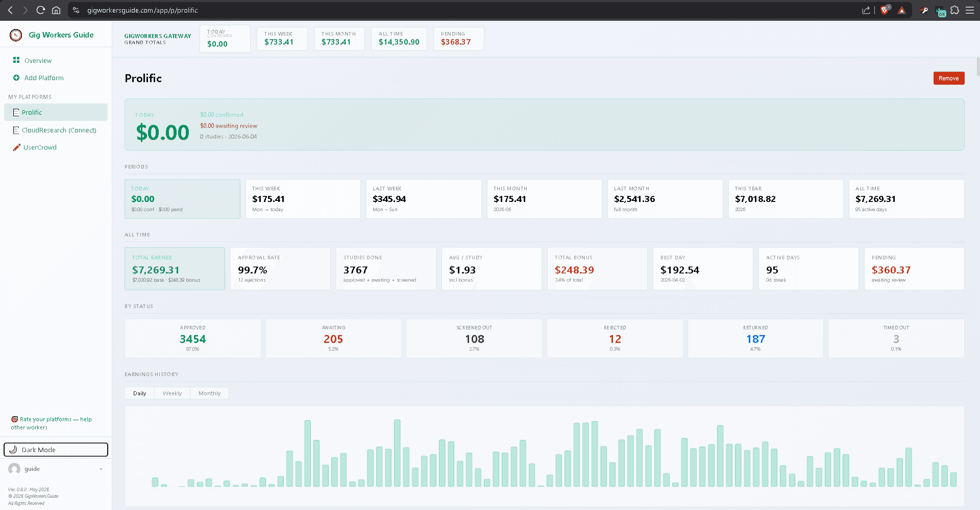Toggle Dark Mode on

point(56,449)
